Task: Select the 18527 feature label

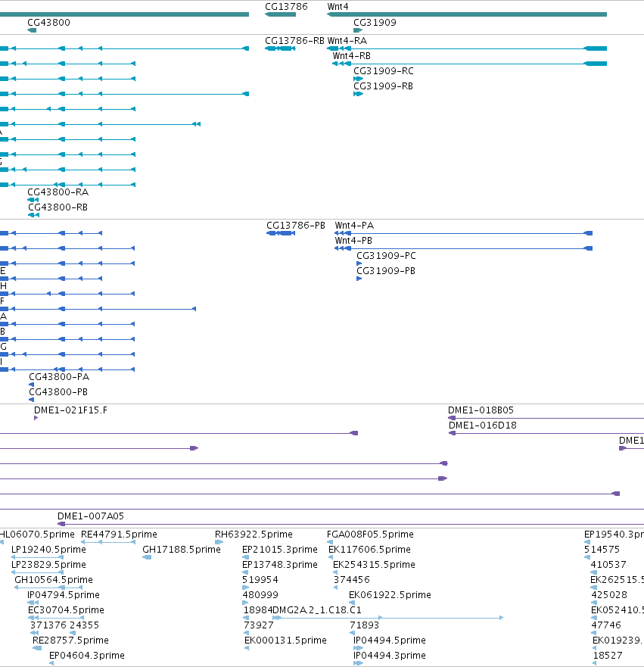Action: click(x=608, y=656)
